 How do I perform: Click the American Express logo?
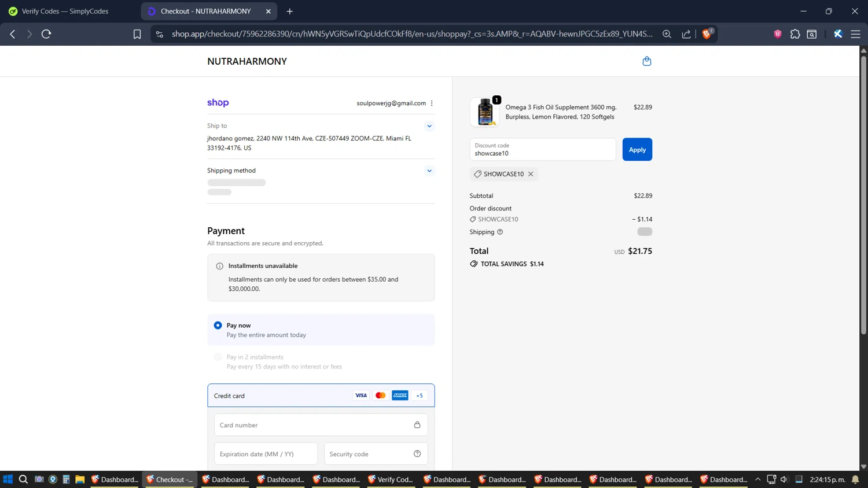[x=400, y=395]
